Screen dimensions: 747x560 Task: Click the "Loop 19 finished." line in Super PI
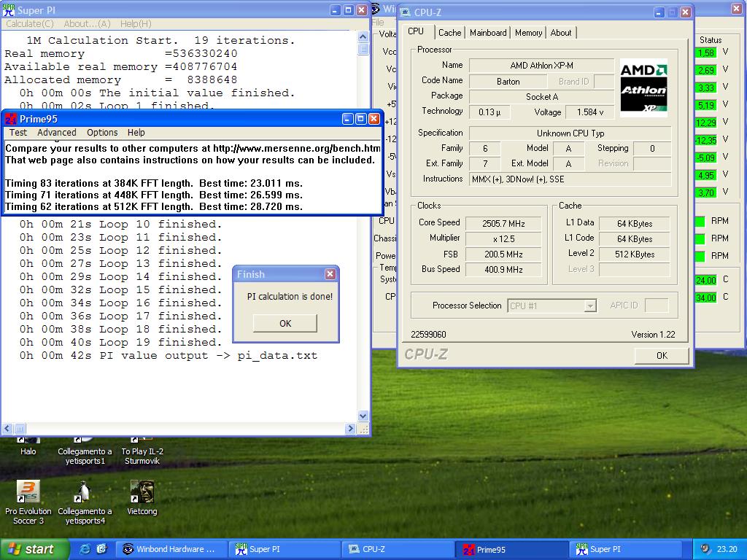[120, 342]
